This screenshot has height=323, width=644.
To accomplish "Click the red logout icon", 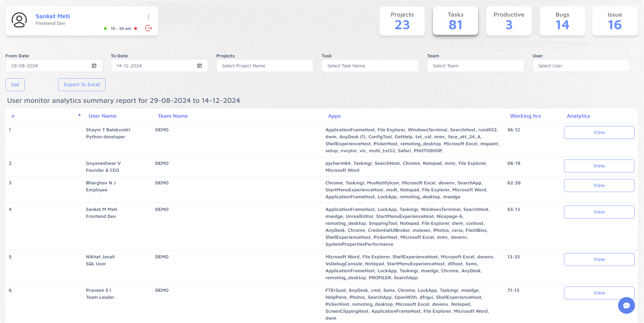I will tap(148, 28).
